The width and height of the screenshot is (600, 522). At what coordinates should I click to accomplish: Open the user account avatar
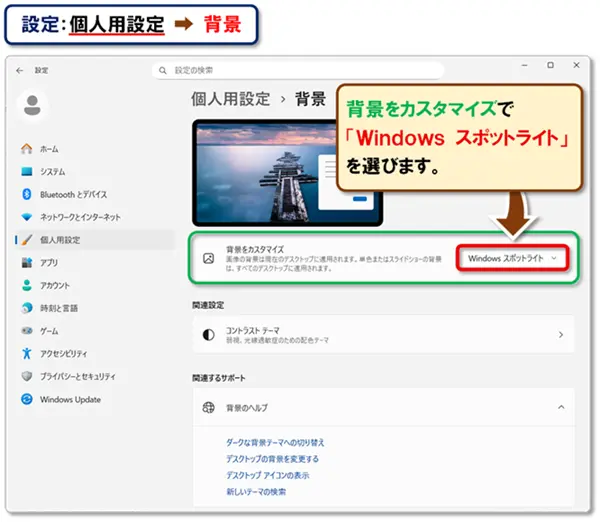point(32,105)
